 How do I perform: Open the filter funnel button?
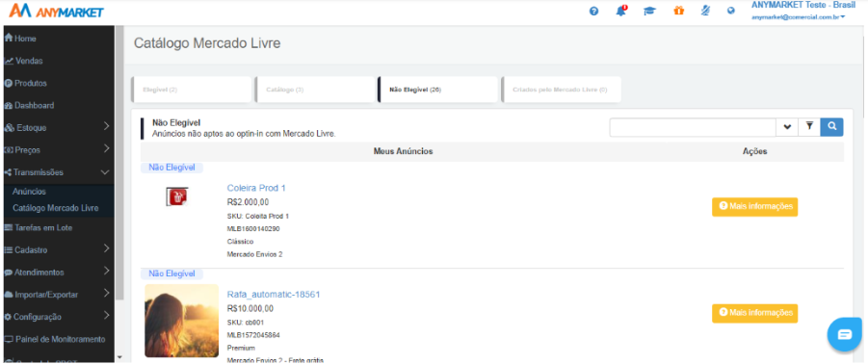pyautogui.click(x=809, y=127)
